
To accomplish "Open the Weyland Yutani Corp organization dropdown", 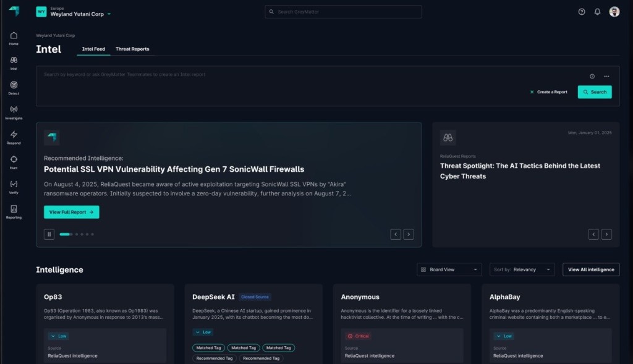I will coord(74,12).
